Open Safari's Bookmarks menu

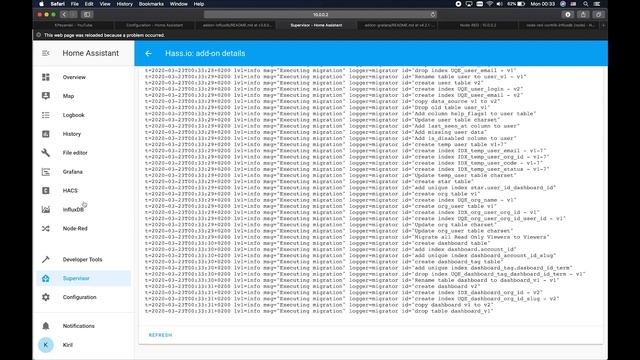click(151, 4)
